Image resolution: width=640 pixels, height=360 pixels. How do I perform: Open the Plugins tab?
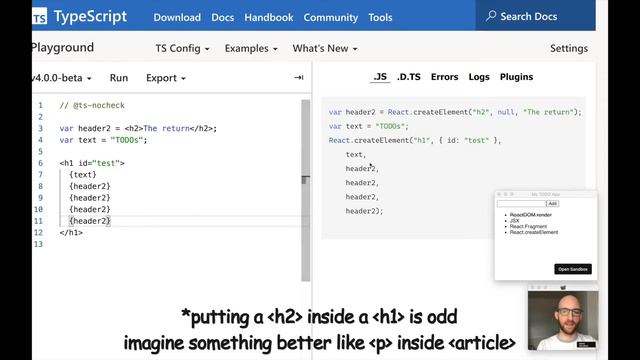(516, 77)
